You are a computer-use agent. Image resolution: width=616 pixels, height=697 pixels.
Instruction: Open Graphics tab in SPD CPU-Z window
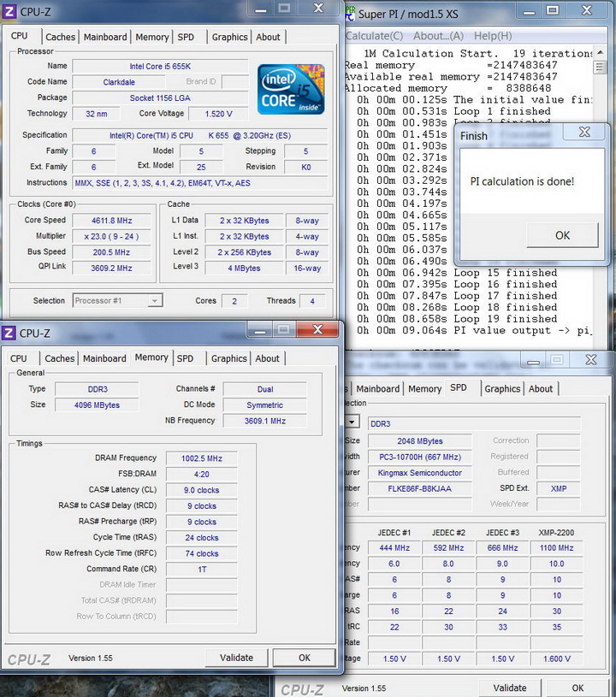click(x=502, y=388)
